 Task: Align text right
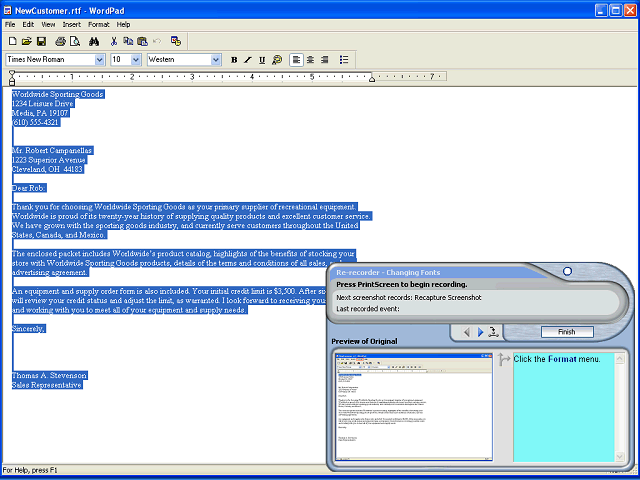[324, 60]
